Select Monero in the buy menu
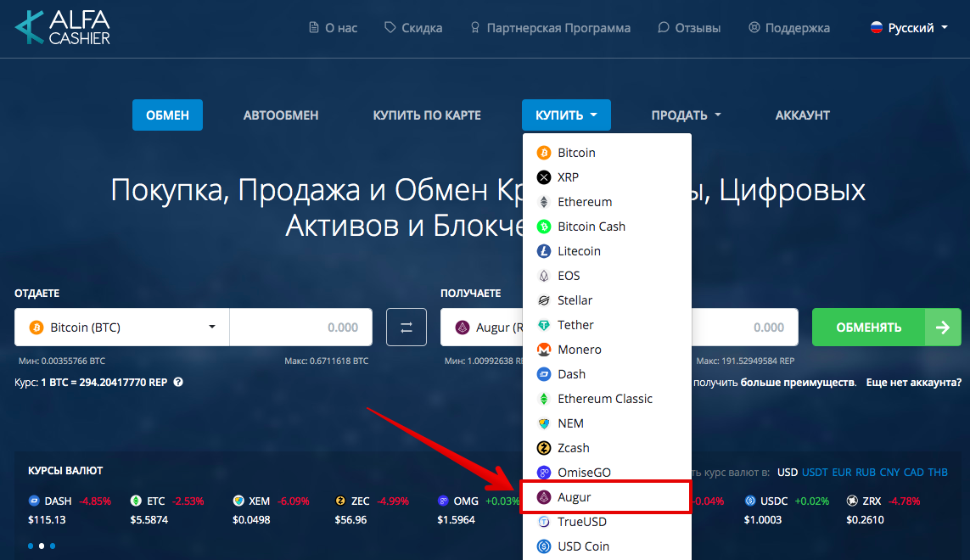This screenshot has height=560, width=970. [607, 350]
